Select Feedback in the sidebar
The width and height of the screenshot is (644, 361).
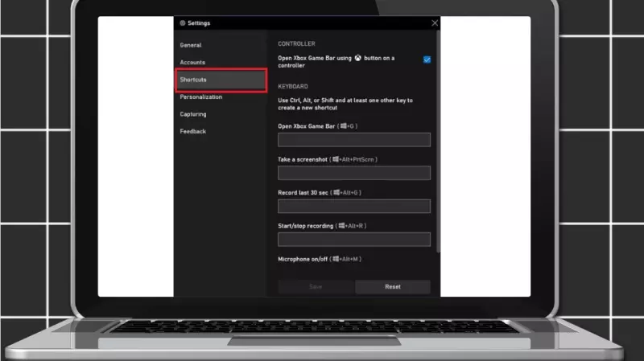[193, 131]
